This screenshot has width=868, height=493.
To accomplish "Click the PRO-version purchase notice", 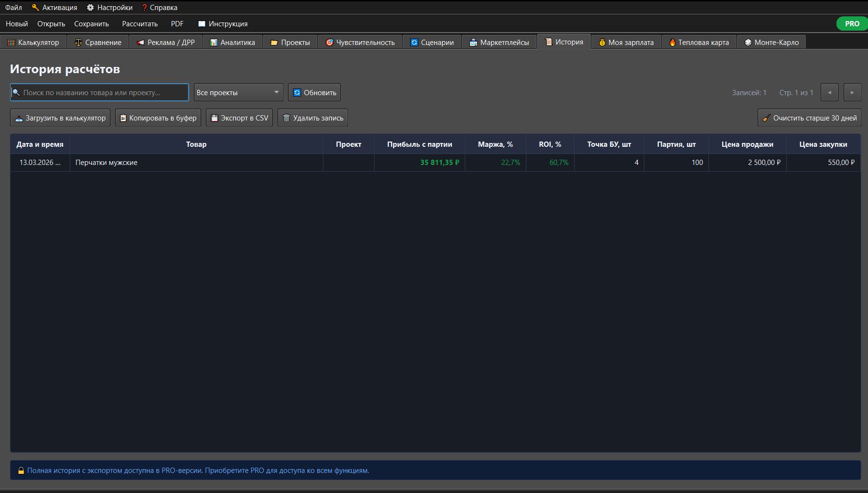I will [x=435, y=470].
